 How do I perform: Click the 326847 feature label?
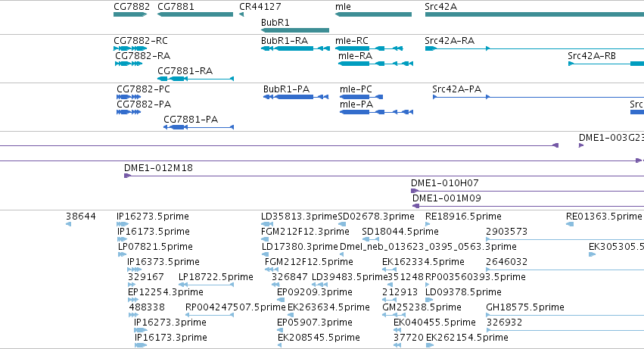click(289, 277)
